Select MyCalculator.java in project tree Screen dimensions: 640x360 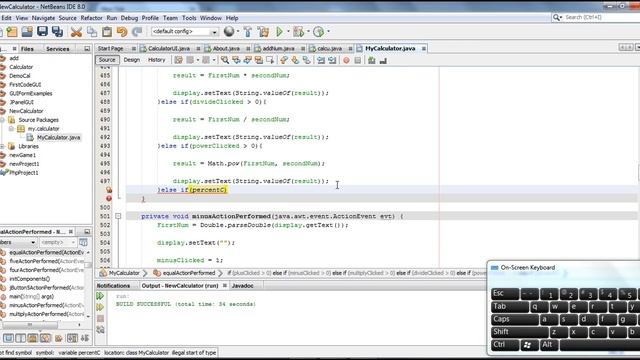click(58, 138)
